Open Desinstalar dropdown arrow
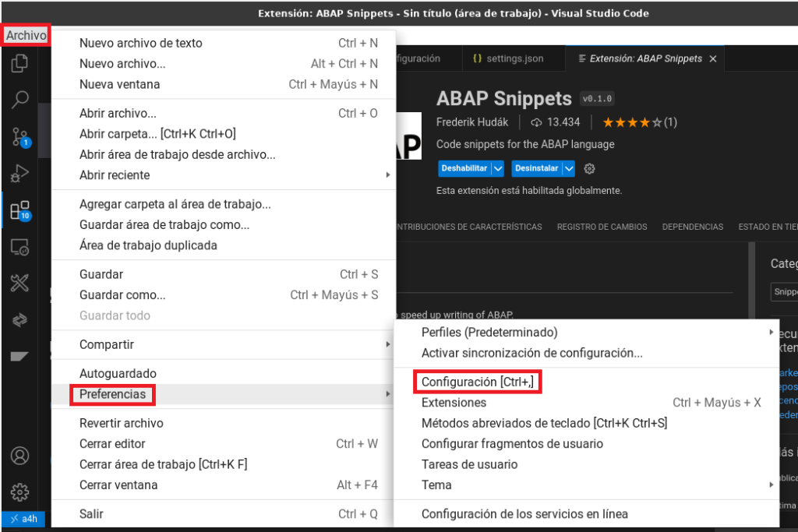 569,169
